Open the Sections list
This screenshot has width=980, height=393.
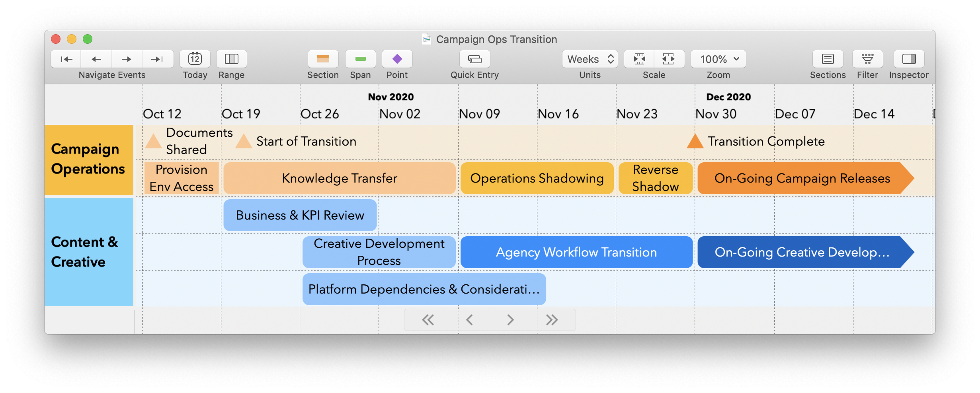coord(828,59)
